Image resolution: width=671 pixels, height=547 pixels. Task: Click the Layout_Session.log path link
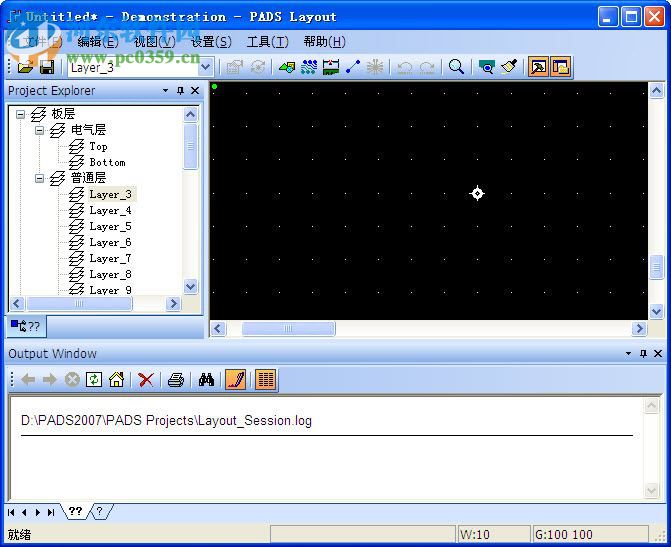pos(166,421)
